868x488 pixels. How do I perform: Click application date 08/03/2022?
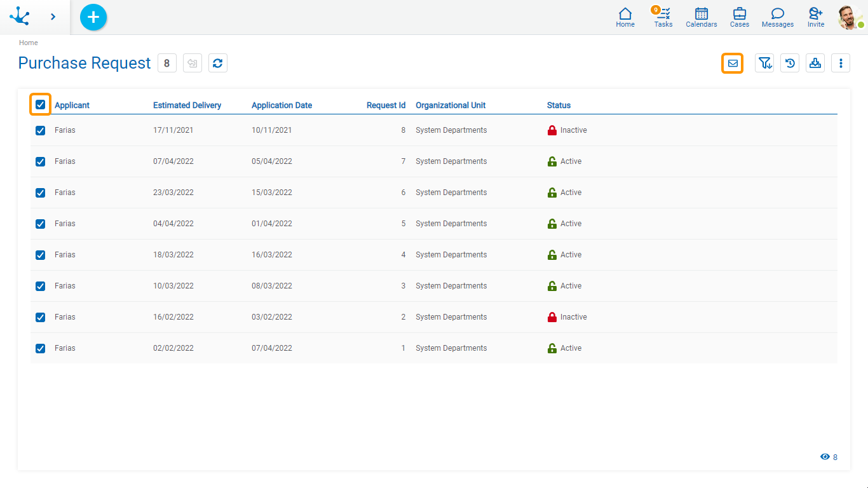pyautogui.click(x=272, y=286)
